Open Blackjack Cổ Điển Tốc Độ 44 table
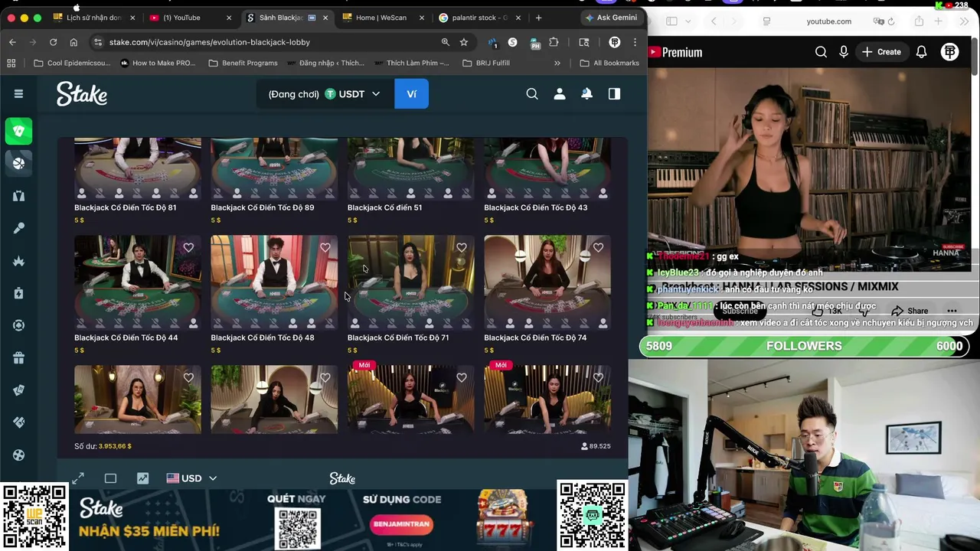Viewport: 980px width, 551px height. pyautogui.click(x=138, y=282)
